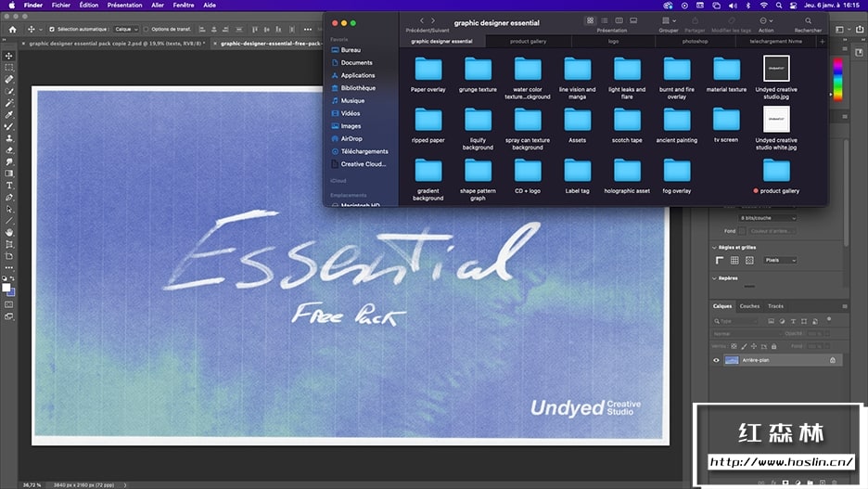Click the hue spectrum color slider

point(838,79)
